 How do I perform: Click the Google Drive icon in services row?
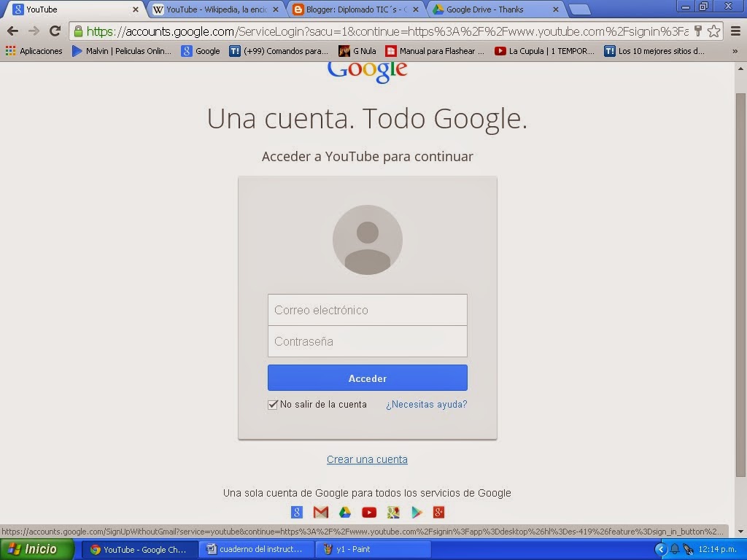tap(345, 513)
